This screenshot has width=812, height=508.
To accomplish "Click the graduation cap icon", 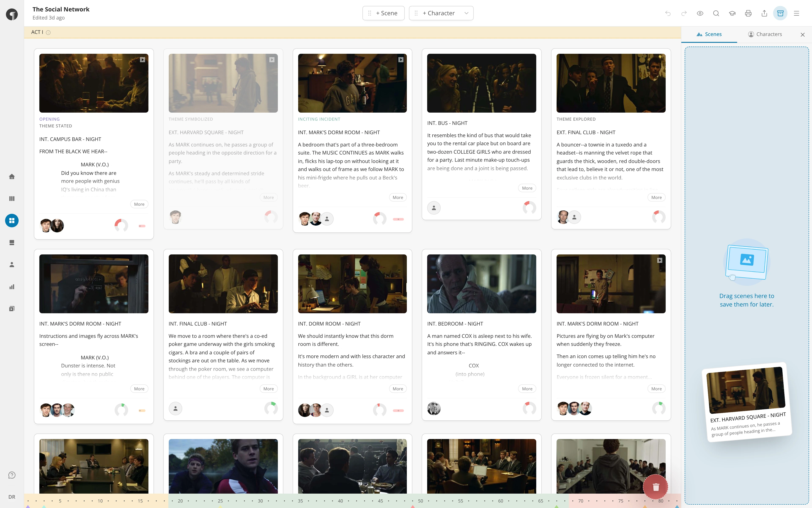I will (732, 13).
